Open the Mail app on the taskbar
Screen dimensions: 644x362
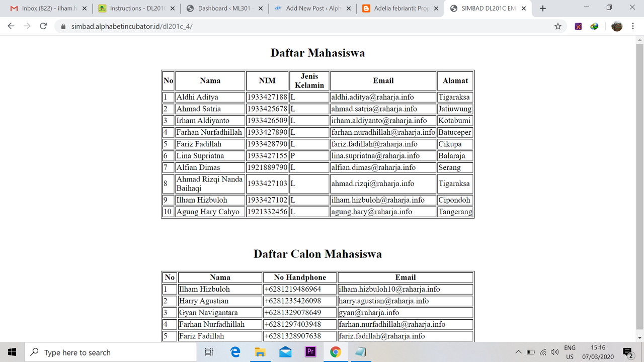point(285,352)
